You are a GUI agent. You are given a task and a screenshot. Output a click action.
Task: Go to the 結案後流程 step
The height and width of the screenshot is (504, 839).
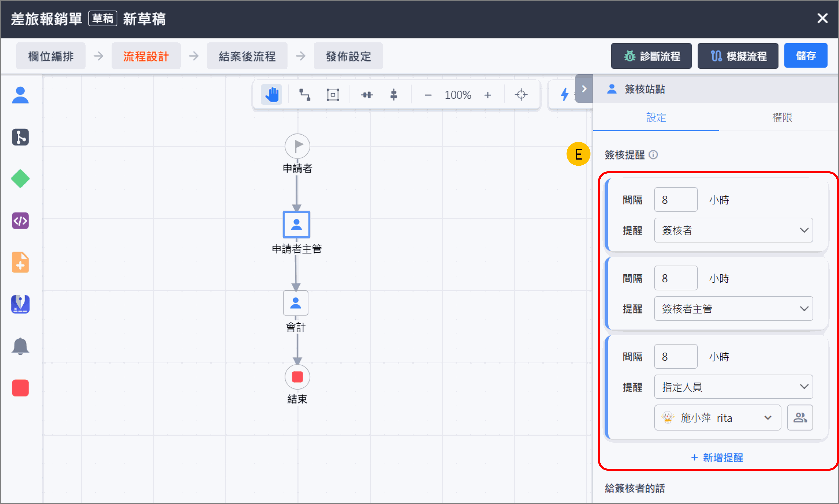pyautogui.click(x=247, y=56)
